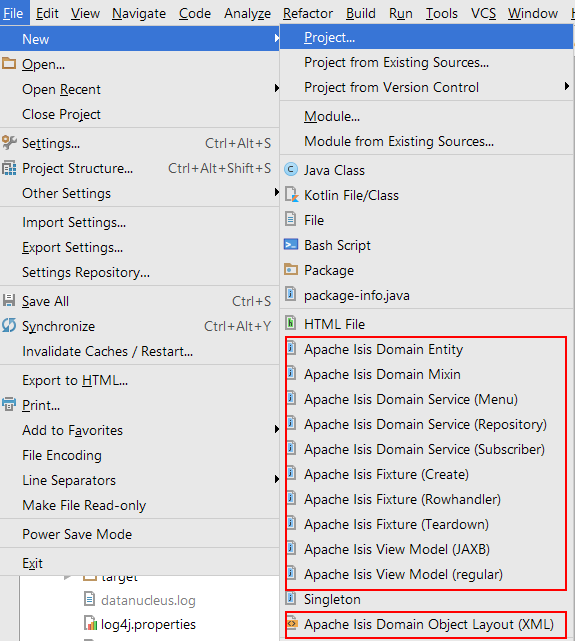
Task: Choose Exit from File menu
Action: [x=139, y=563]
